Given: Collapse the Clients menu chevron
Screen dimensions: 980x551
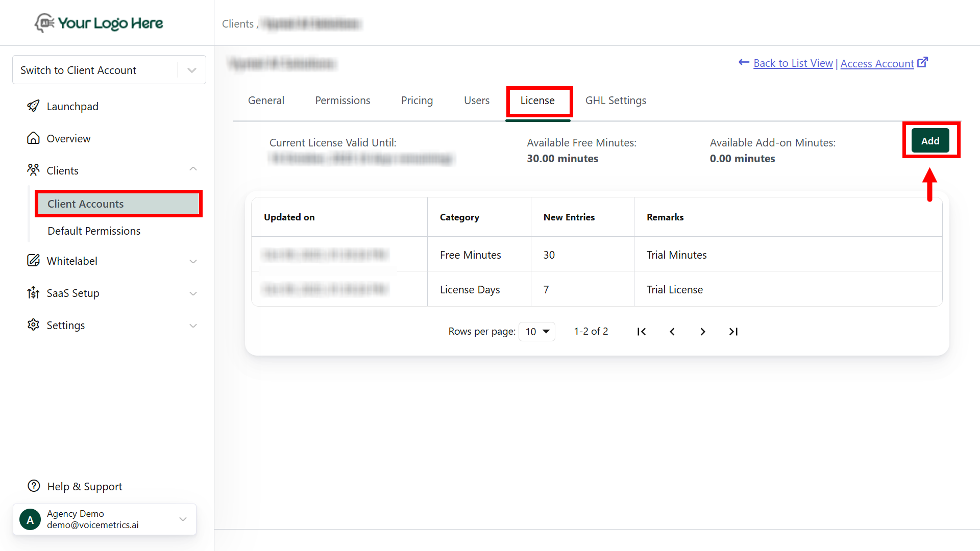Looking at the screenshot, I should click(193, 169).
